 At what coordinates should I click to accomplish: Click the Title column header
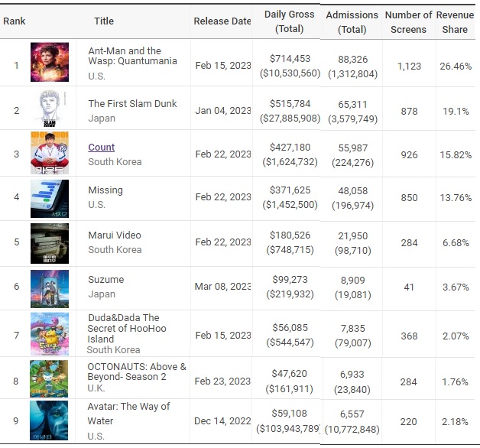click(x=104, y=21)
